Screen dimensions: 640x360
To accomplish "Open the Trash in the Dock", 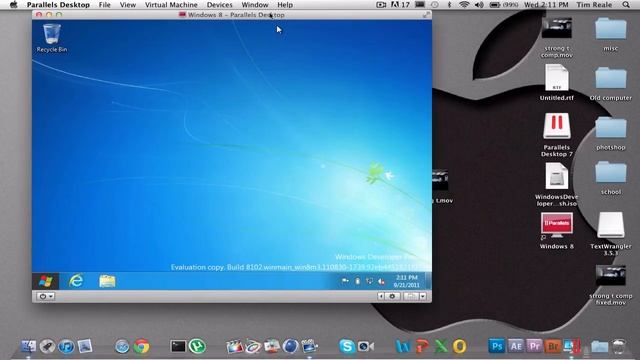I will 619,346.
